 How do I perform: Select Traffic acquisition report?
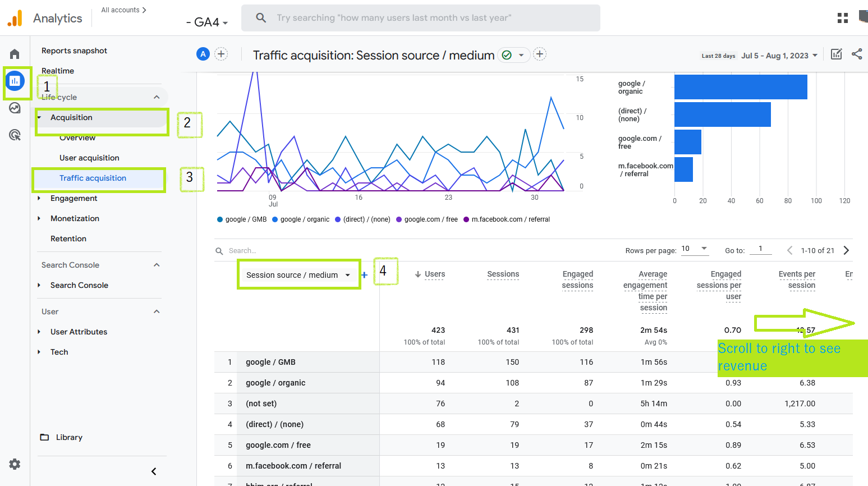pyautogui.click(x=93, y=178)
